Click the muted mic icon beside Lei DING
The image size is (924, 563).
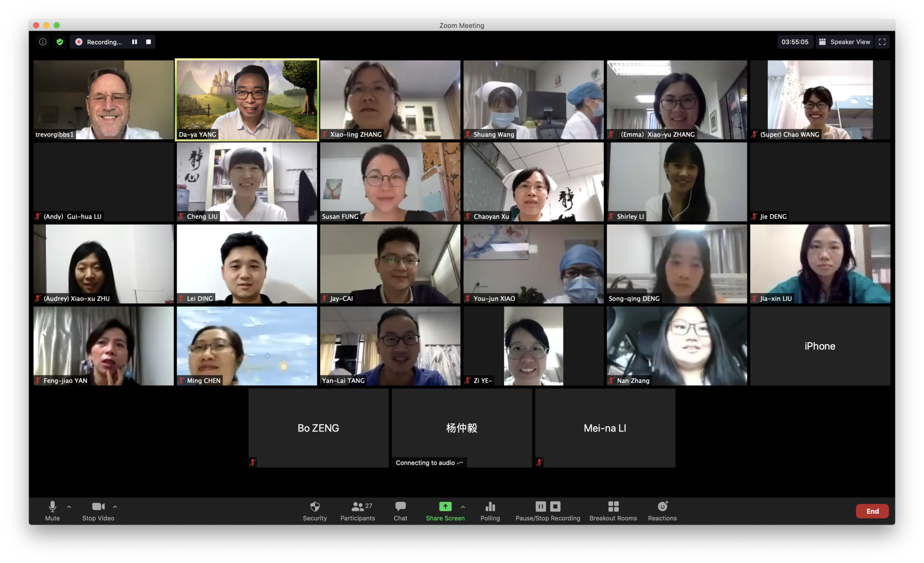click(181, 299)
